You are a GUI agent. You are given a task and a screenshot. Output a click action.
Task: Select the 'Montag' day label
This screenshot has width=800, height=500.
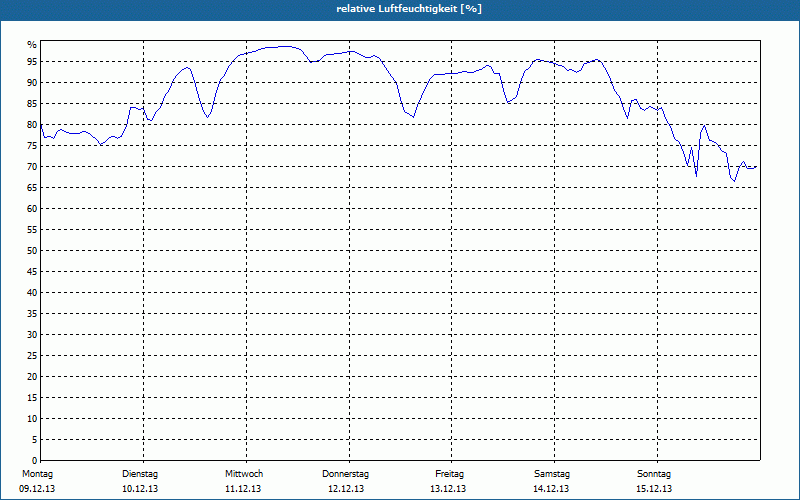coord(37,474)
